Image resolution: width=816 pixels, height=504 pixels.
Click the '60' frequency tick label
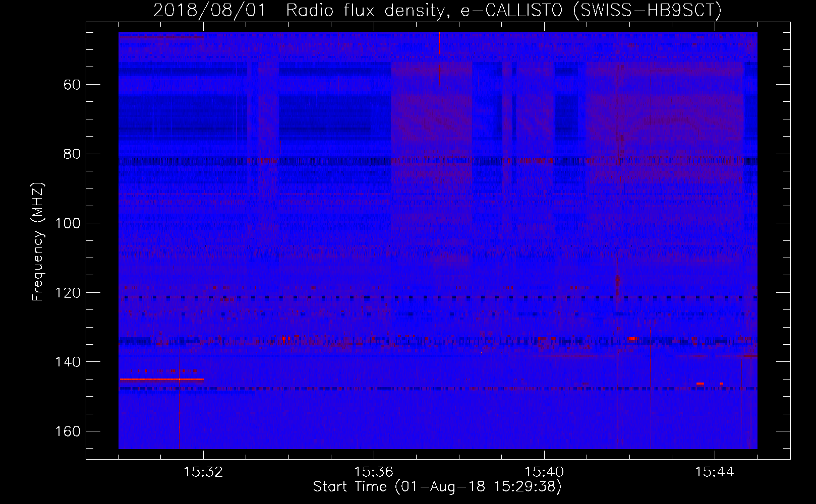[72, 85]
